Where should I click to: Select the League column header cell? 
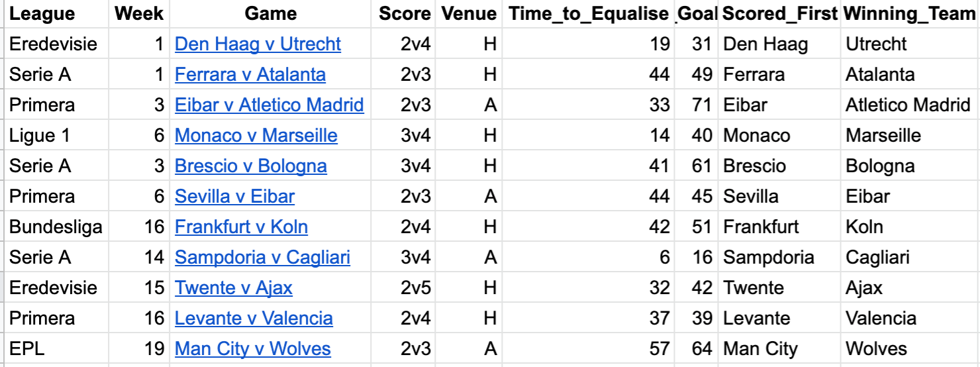tap(42, 14)
